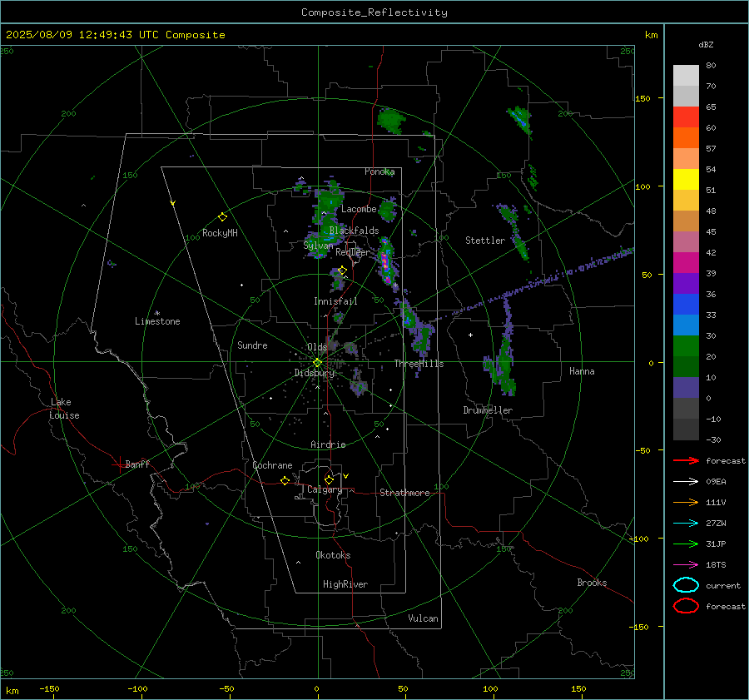This screenshot has height=700, width=749.
Task: Select the magenta 18TS arrow icon
Action: pos(686,565)
